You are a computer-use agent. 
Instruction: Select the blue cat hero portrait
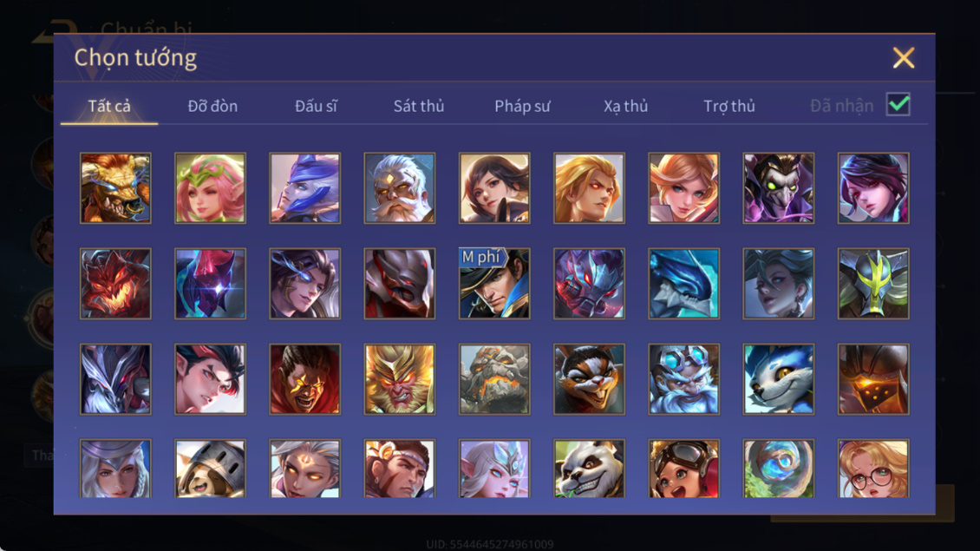point(779,379)
